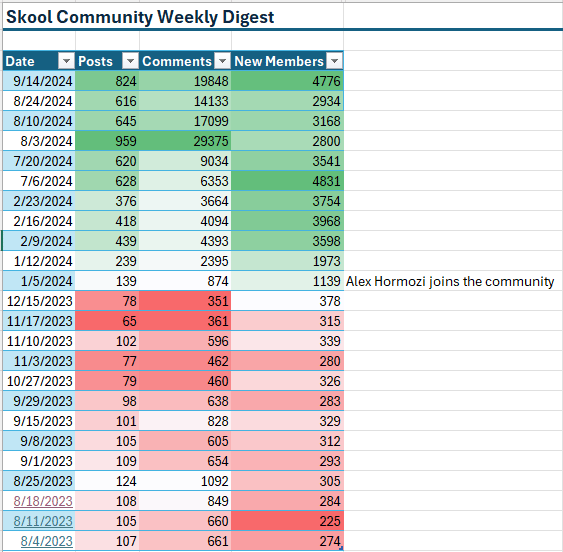This screenshot has width=563, height=552.
Task: Select the date cell 1/5/2024
Action: pos(39,281)
